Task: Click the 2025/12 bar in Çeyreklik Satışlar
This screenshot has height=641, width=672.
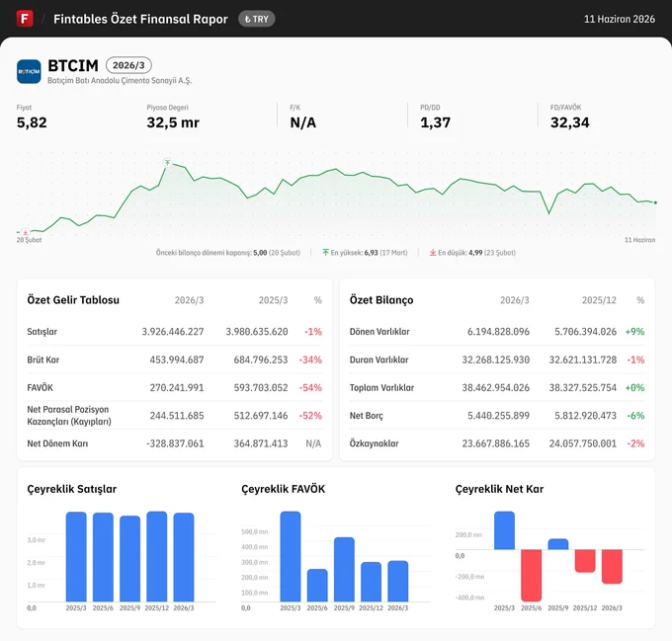Action: click(157, 556)
